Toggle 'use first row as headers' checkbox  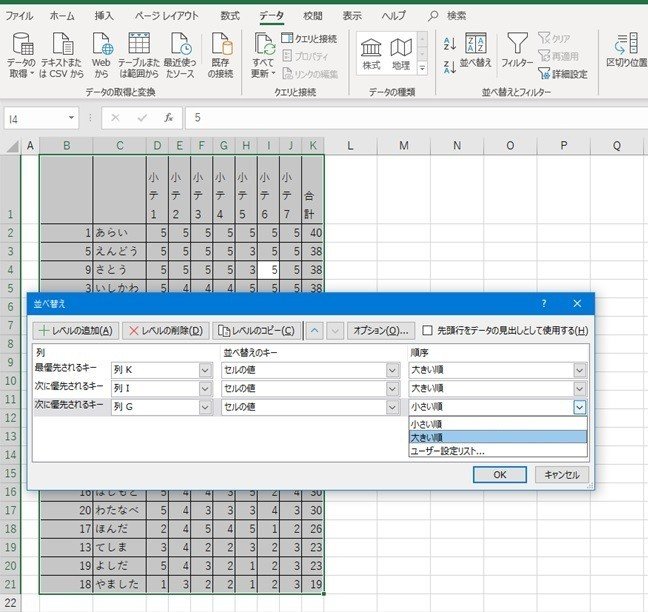(x=428, y=331)
